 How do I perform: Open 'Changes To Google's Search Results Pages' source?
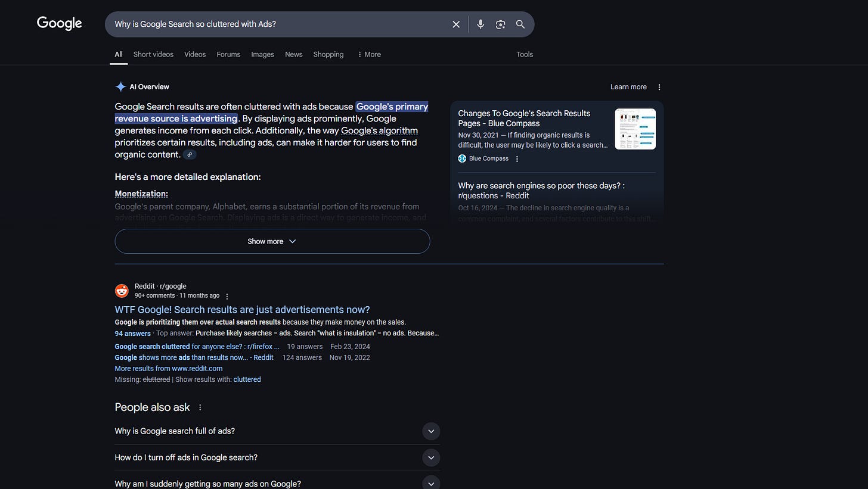click(x=524, y=118)
